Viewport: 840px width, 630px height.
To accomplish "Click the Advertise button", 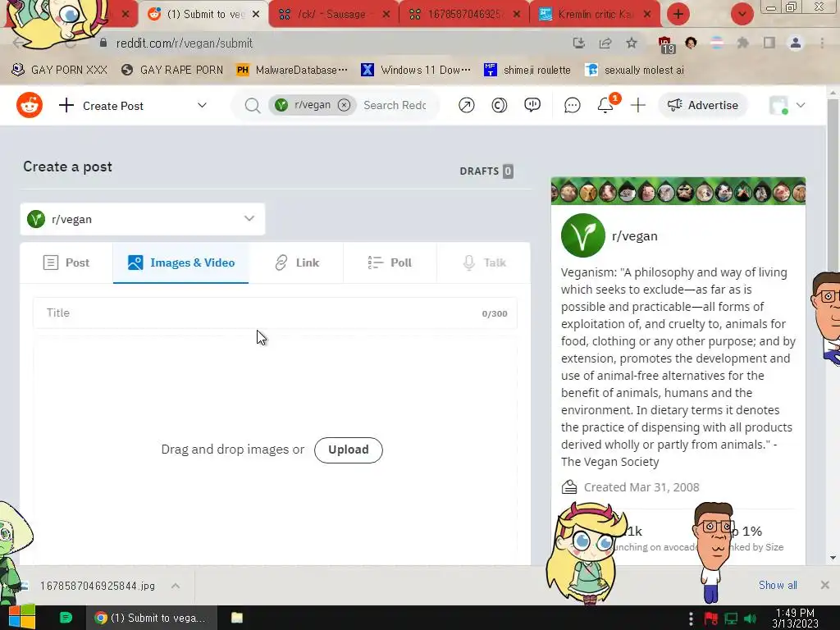I will tap(703, 105).
